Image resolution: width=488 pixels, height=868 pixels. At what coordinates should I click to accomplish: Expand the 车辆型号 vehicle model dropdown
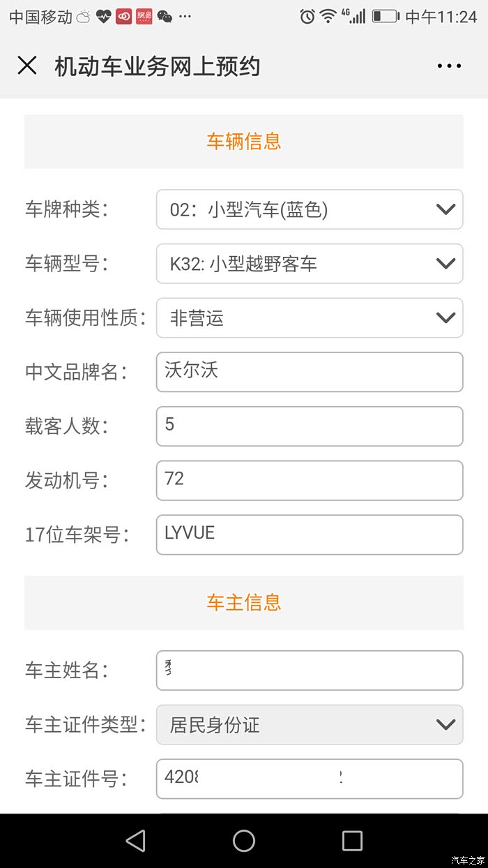click(x=310, y=264)
